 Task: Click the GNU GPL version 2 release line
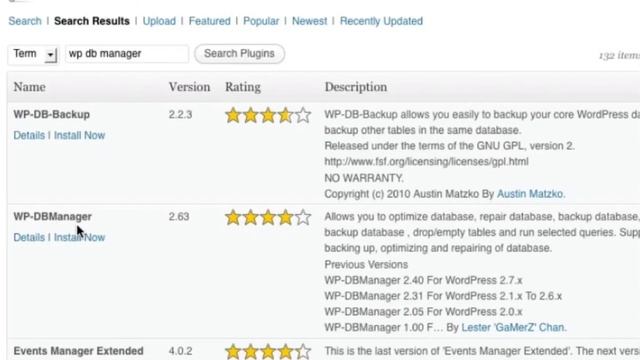449,146
